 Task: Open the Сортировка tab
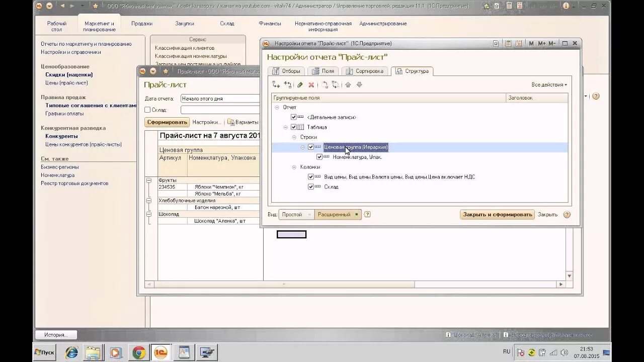[364, 71]
